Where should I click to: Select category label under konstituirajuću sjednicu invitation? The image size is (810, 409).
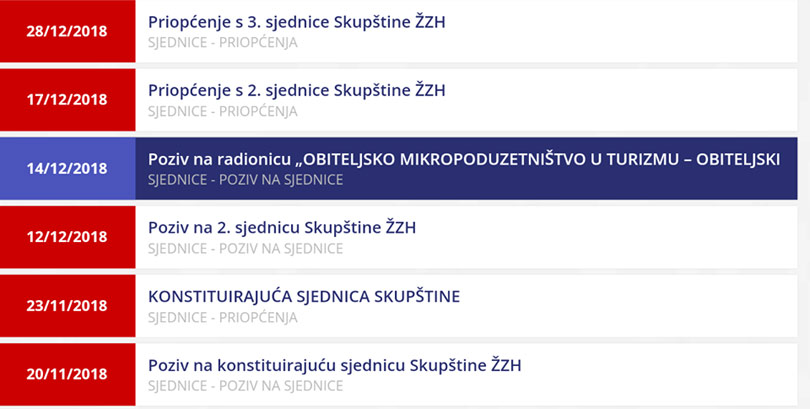click(245, 386)
